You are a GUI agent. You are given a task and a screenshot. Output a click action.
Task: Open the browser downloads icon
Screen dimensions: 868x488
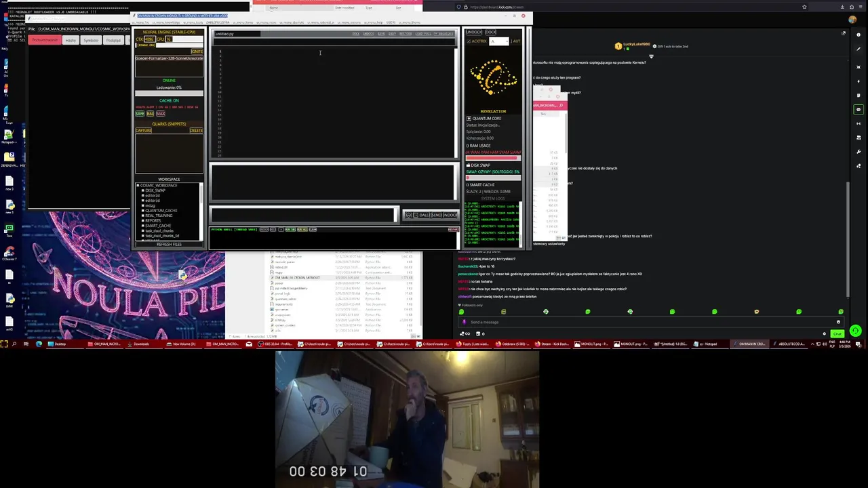click(x=842, y=7)
